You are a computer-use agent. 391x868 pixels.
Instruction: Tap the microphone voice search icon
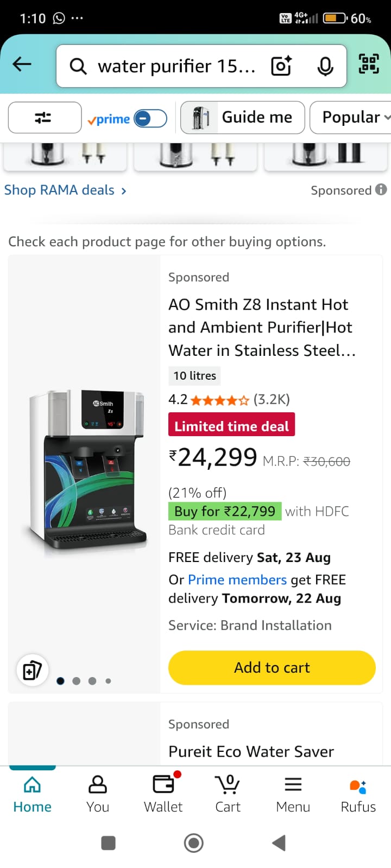[325, 66]
